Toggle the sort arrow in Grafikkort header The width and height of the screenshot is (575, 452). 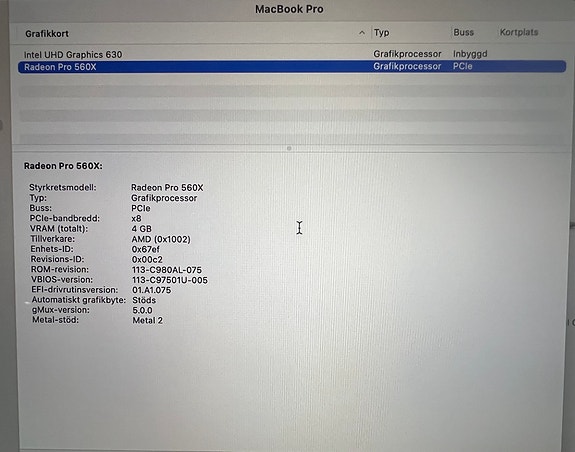click(362, 33)
